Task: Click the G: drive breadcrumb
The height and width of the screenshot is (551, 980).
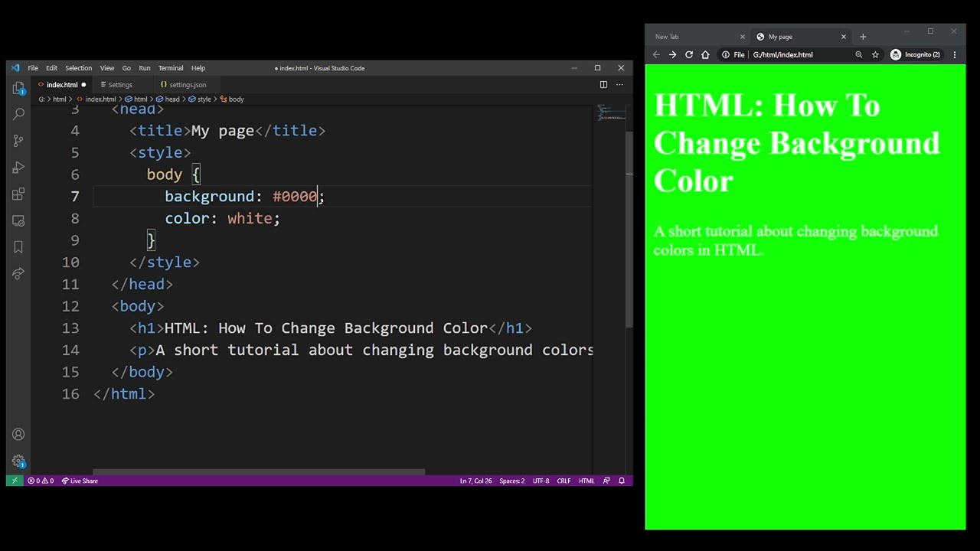Action: click(41, 99)
